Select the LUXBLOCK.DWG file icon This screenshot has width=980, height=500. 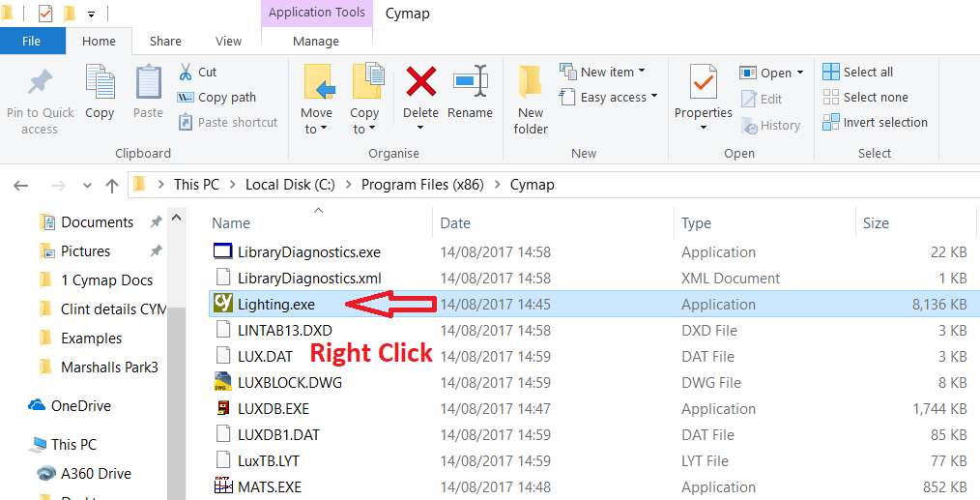click(x=223, y=382)
